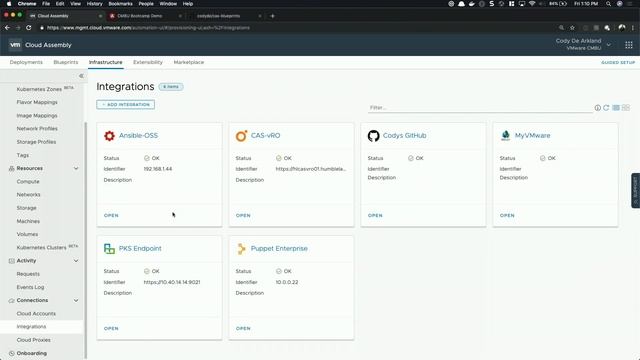Go to Kubernetes Zones in sidebar
Viewport: 640px width, 360px height.
click(39, 89)
